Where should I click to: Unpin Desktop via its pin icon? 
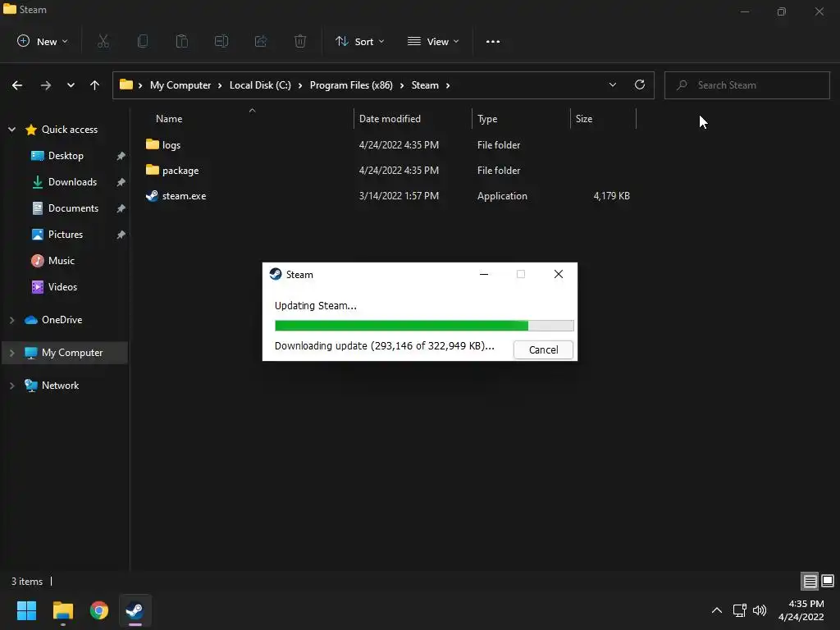coord(121,156)
